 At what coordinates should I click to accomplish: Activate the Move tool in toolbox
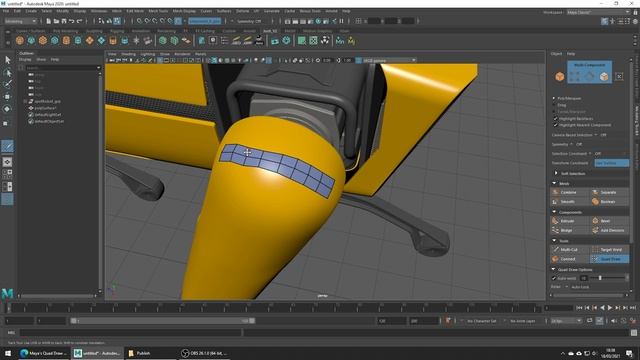click(x=7, y=97)
